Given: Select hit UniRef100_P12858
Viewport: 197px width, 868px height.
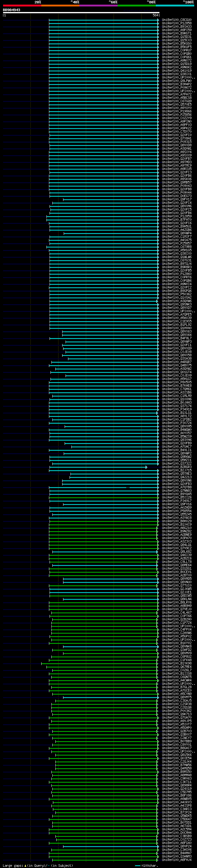Looking at the screenshot, I should pyautogui.click(x=176, y=23).
